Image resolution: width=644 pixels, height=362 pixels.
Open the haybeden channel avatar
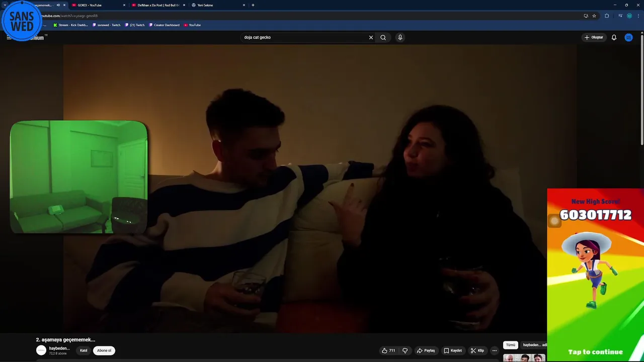[x=41, y=350]
